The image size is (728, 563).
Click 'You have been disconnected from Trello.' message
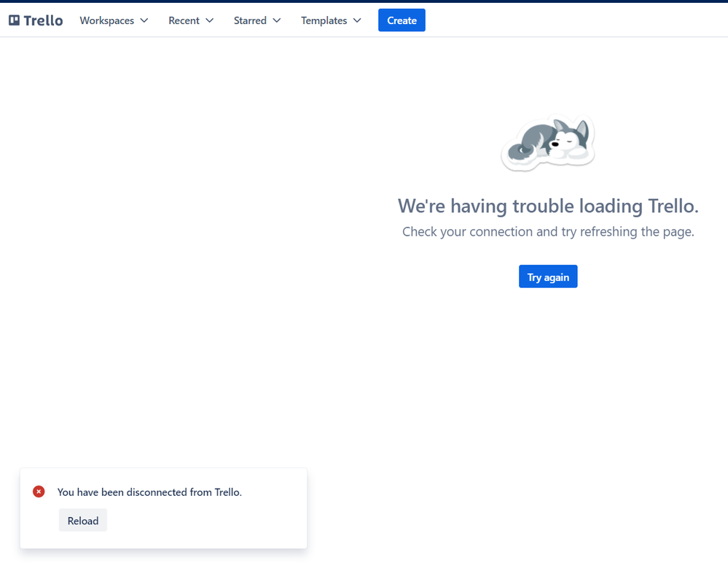(x=149, y=492)
